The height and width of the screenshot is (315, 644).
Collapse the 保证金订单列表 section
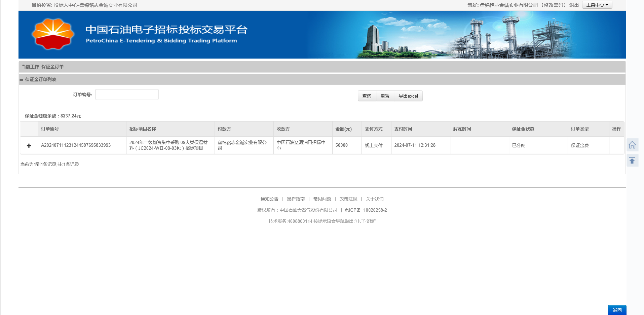[22, 80]
